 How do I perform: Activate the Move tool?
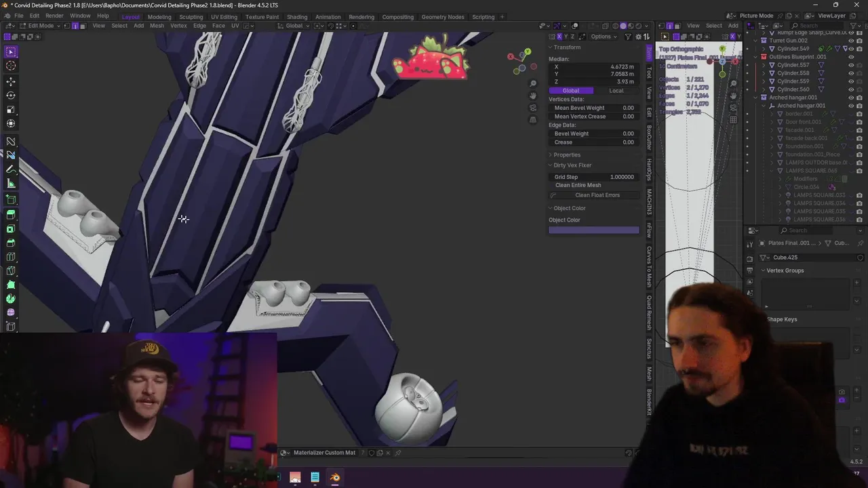11,81
